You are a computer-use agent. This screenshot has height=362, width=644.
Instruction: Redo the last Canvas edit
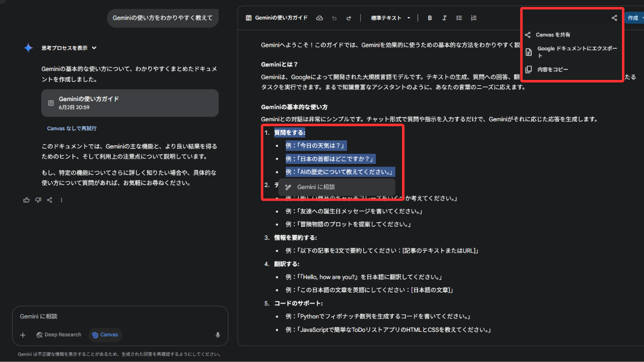pyautogui.click(x=349, y=18)
